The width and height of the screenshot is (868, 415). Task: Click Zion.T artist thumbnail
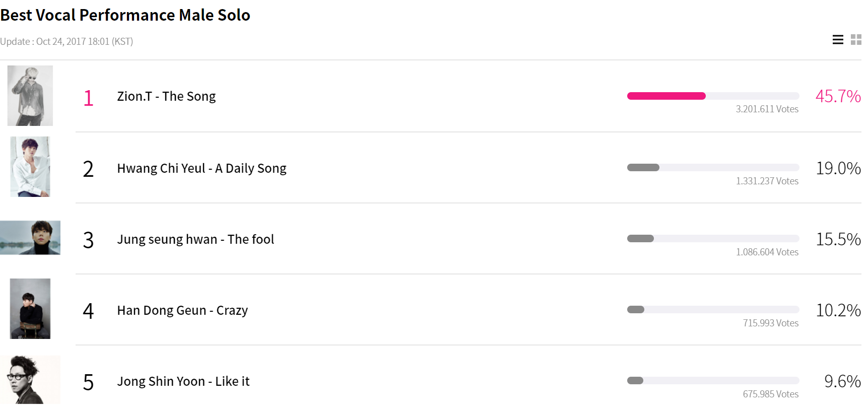[x=30, y=96]
